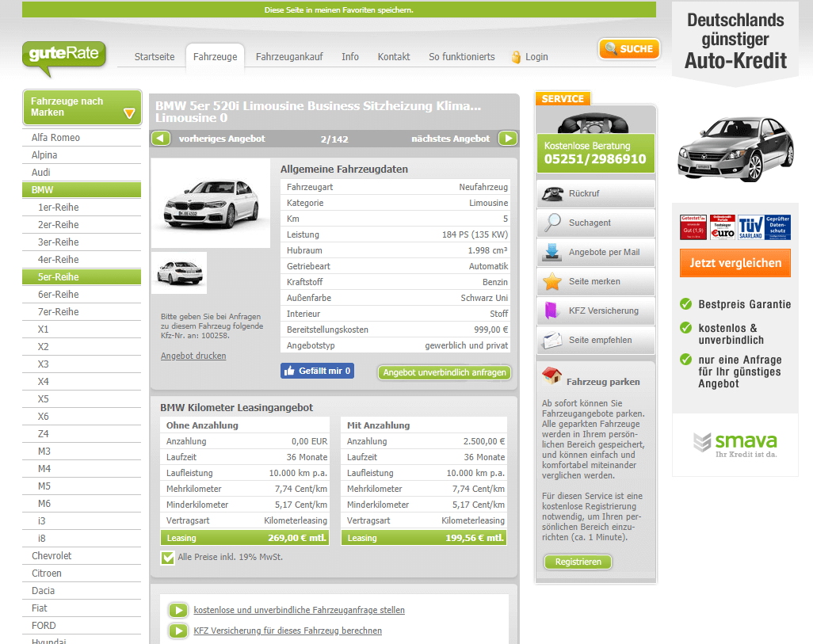This screenshot has height=644, width=813.
Task: Click the Kostenlose Beratung phone number box
Action: click(595, 154)
